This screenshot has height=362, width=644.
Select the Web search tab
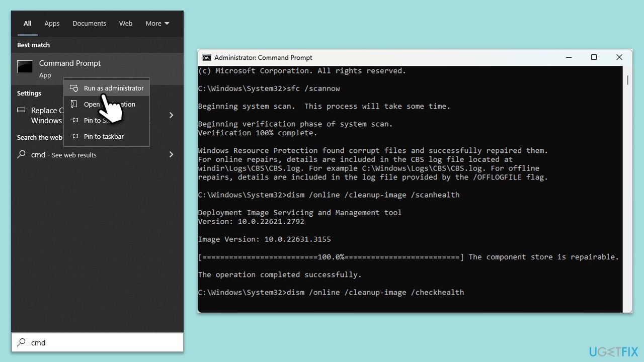click(126, 24)
